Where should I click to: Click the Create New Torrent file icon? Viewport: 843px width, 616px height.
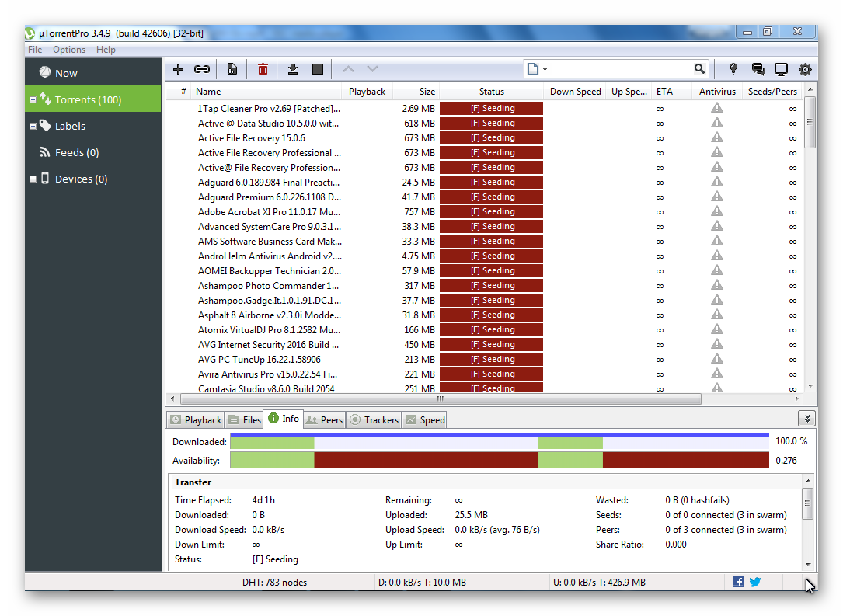click(x=232, y=69)
